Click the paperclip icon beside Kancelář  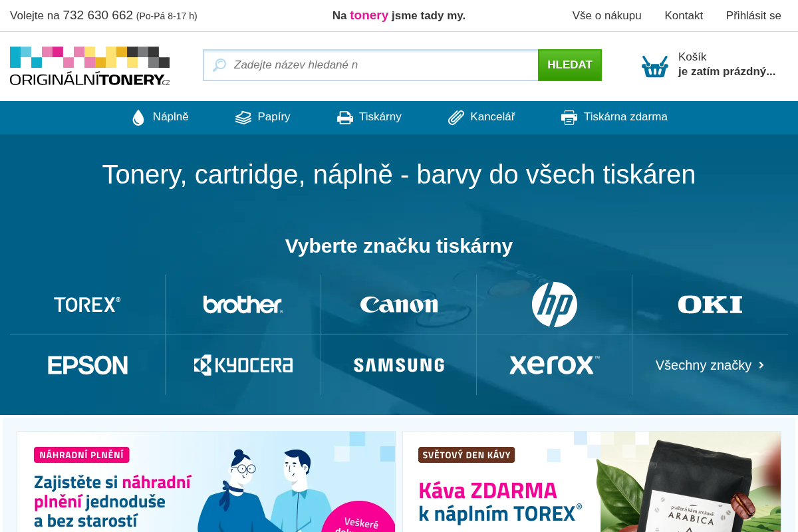(x=456, y=118)
